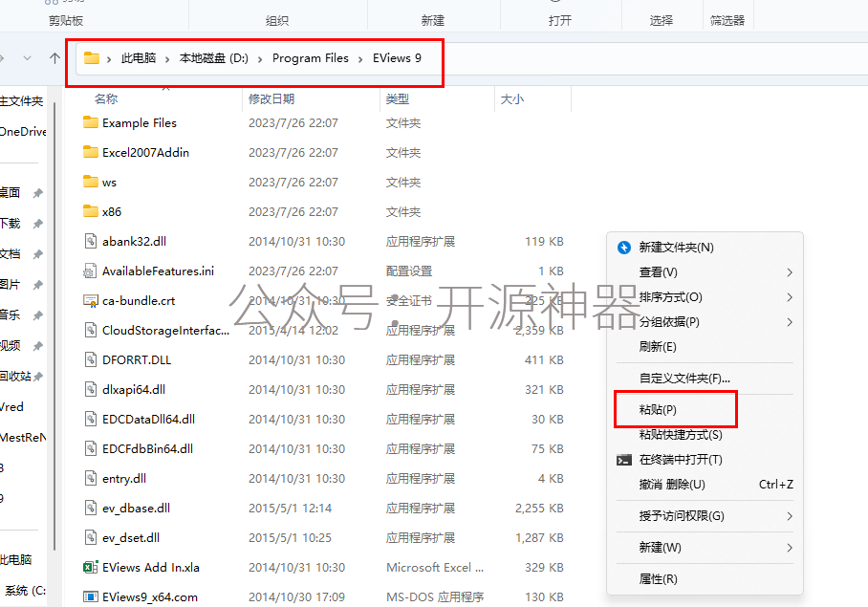Expand the 查看(V) submenu arrow

click(x=790, y=272)
